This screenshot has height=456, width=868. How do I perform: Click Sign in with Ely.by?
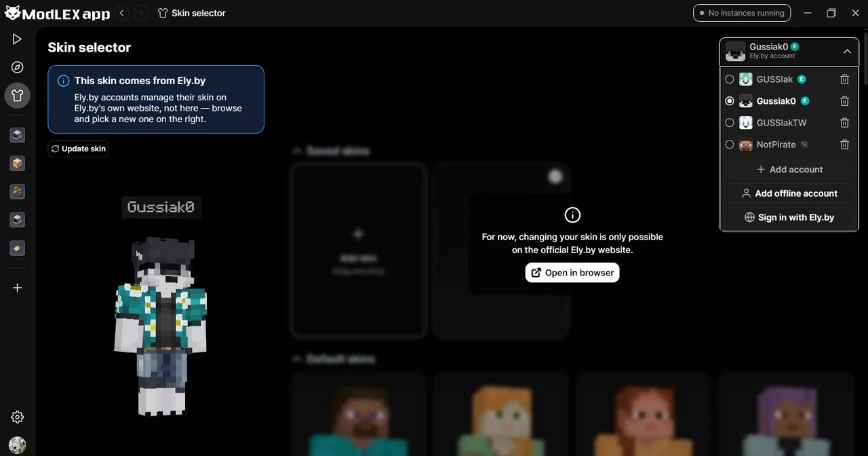pos(789,217)
